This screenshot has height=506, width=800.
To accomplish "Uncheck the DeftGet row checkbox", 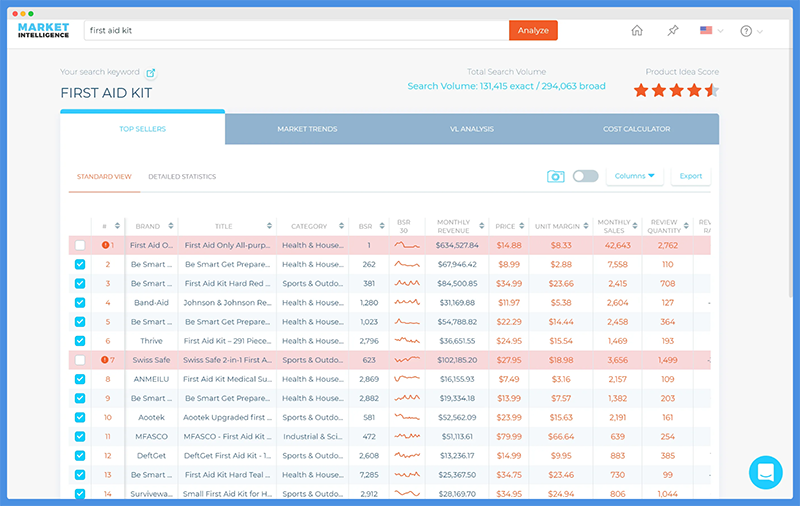I will pos(80,456).
